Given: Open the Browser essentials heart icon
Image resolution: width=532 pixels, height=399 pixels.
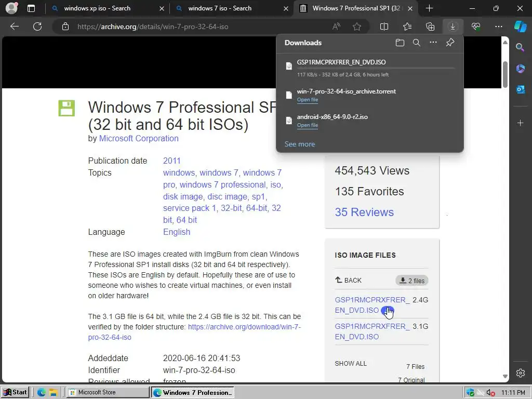Looking at the screenshot, I should click(476, 26).
